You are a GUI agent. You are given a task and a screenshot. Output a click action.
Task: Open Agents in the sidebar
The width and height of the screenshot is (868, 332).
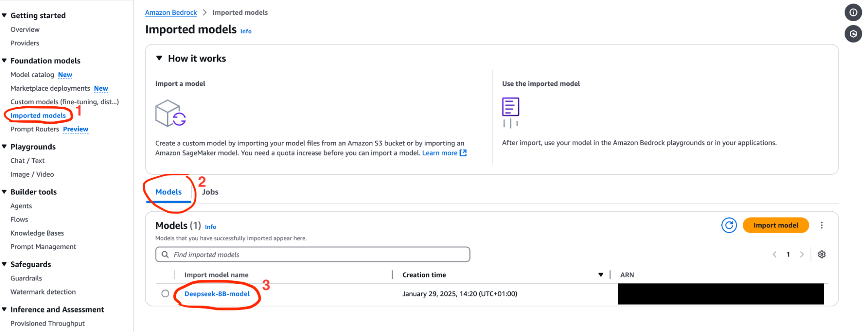[21, 206]
